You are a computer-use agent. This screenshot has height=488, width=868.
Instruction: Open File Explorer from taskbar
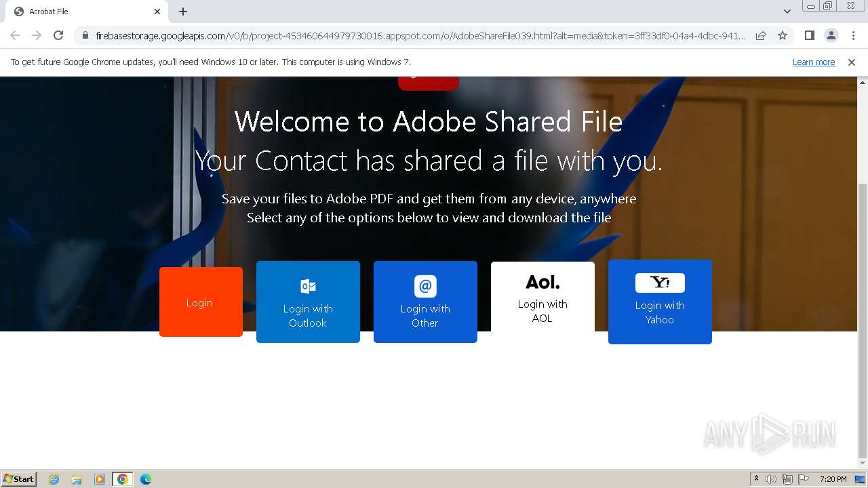tap(77, 479)
